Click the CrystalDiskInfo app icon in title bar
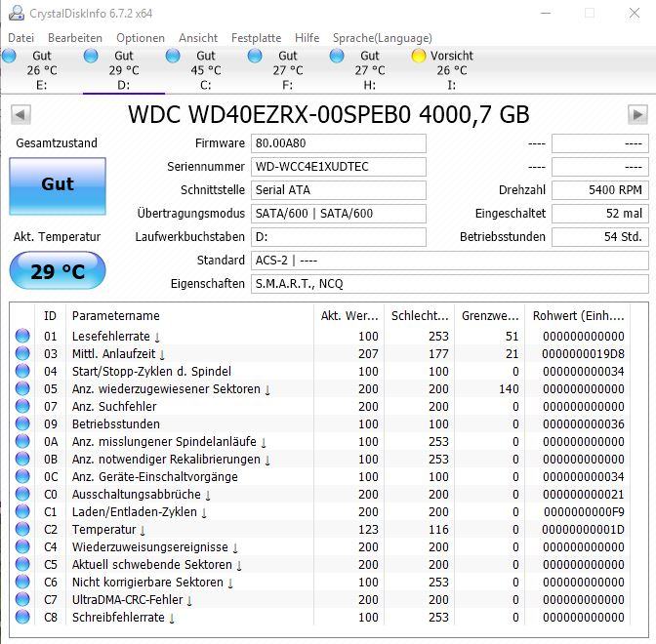Image resolution: width=656 pixels, height=644 pixels. pos(17,13)
